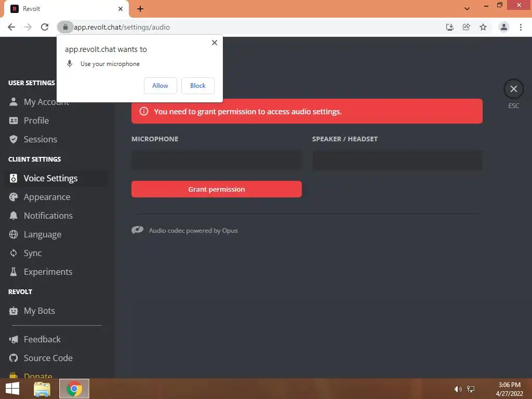Screen dimensions: 532x399
Task: Reload the Revolt page
Action: (x=45, y=27)
